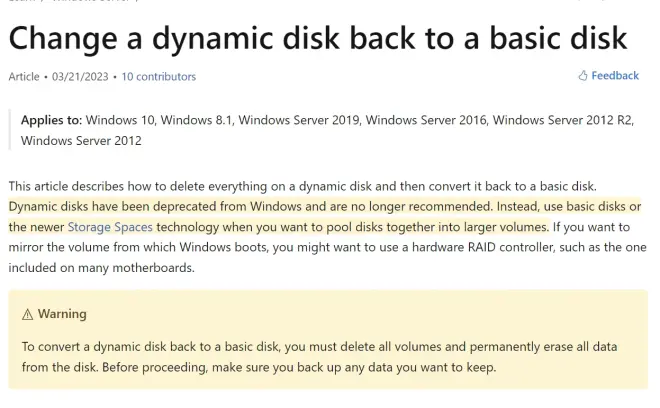
Task: Click the word Article before the date
Action: coord(24,77)
